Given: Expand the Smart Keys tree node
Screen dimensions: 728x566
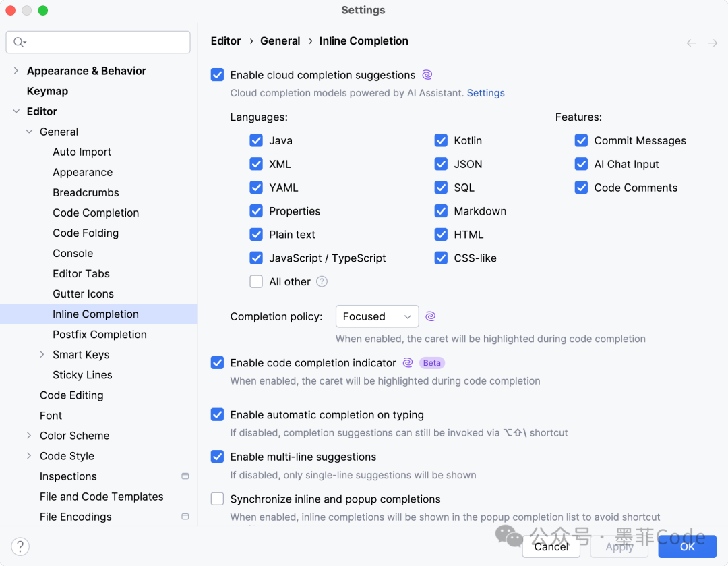Looking at the screenshot, I should pyautogui.click(x=42, y=355).
